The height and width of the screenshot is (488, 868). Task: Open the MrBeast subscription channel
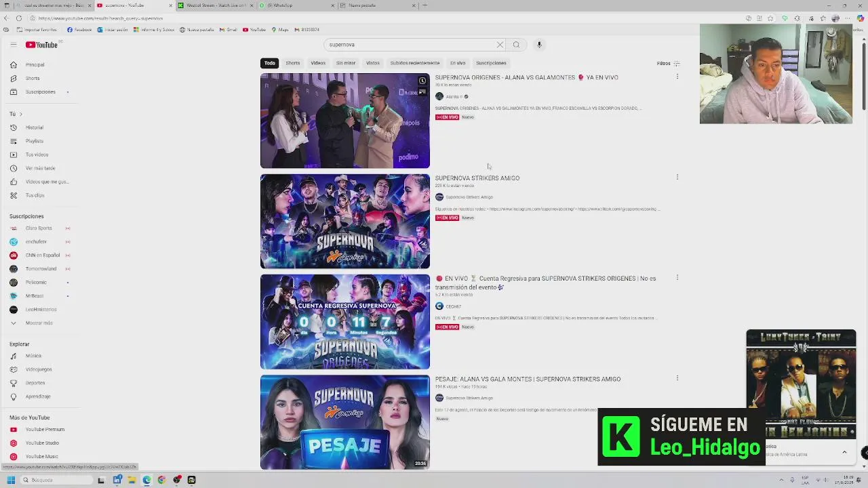pyautogui.click(x=41, y=296)
